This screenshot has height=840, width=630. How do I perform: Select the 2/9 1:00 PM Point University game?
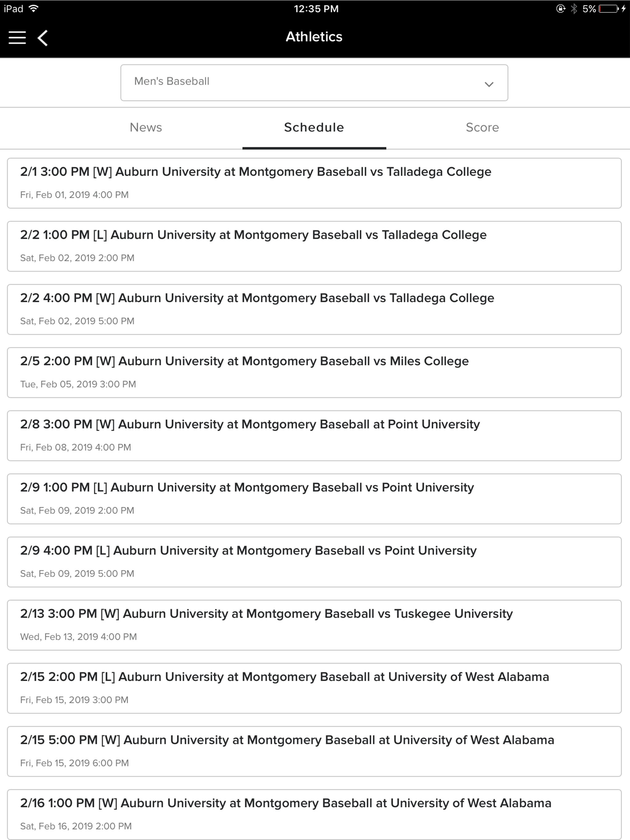pyautogui.click(x=314, y=499)
